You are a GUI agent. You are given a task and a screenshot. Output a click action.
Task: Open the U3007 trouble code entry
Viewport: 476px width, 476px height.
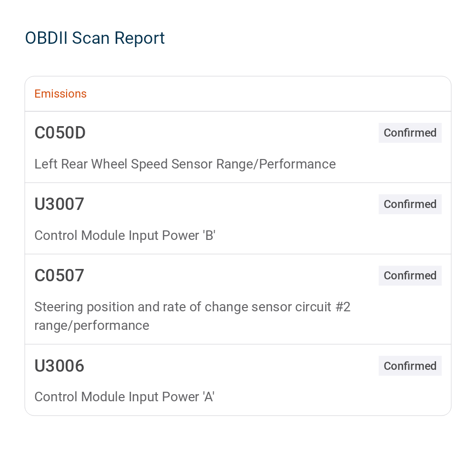click(x=238, y=218)
